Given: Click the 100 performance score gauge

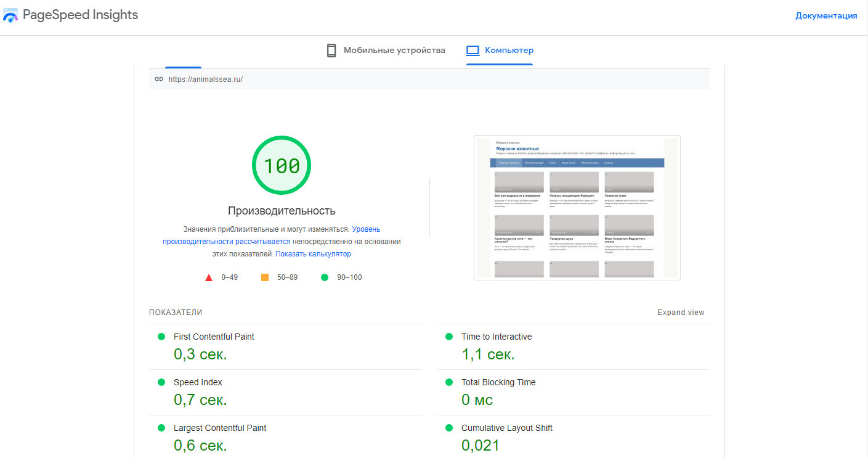Looking at the screenshot, I should click(x=282, y=166).
